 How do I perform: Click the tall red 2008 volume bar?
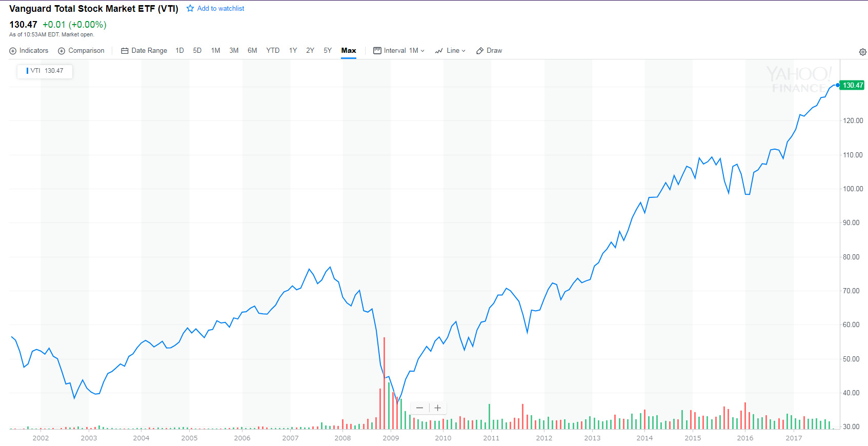pyautogui.click(x=384, y=383)
